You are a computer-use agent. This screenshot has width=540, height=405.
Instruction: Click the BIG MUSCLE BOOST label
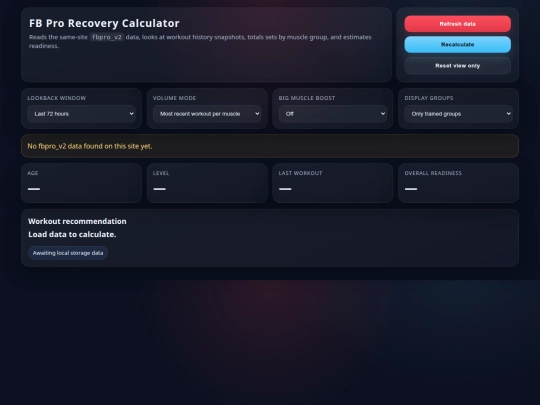307,98
